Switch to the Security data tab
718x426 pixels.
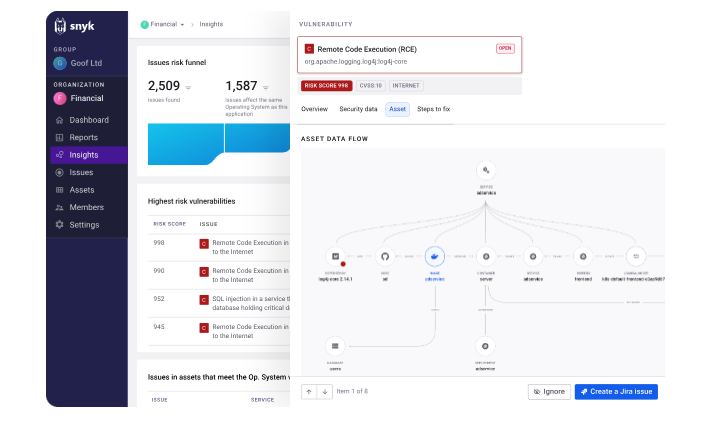point(358,109)
